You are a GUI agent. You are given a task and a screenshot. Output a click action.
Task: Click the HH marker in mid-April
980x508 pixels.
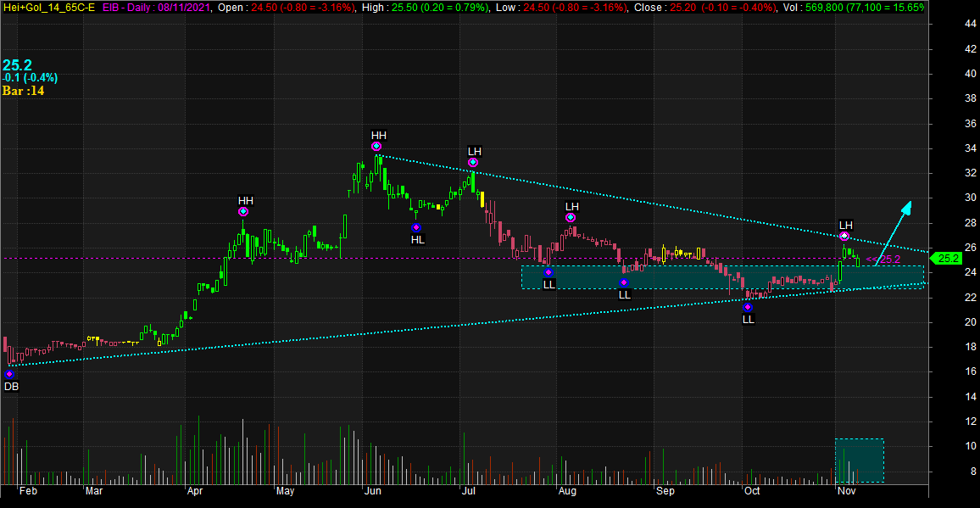[x=243, y=211]
